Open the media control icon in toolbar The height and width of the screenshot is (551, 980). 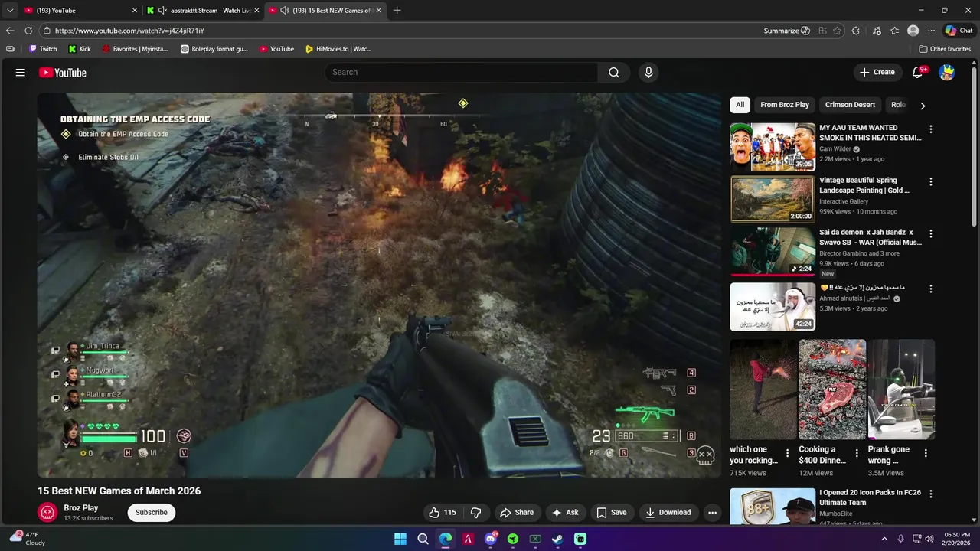click(x=877, y=31)
